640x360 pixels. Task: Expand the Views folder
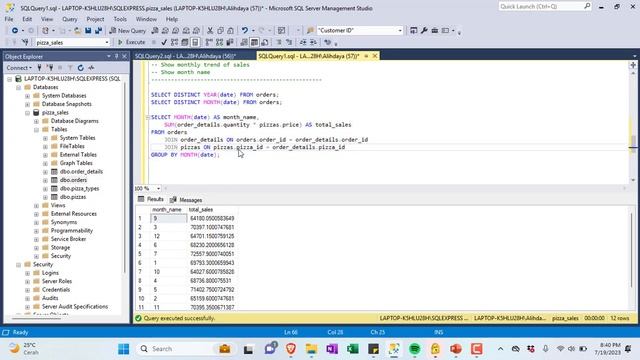point(36,206)
